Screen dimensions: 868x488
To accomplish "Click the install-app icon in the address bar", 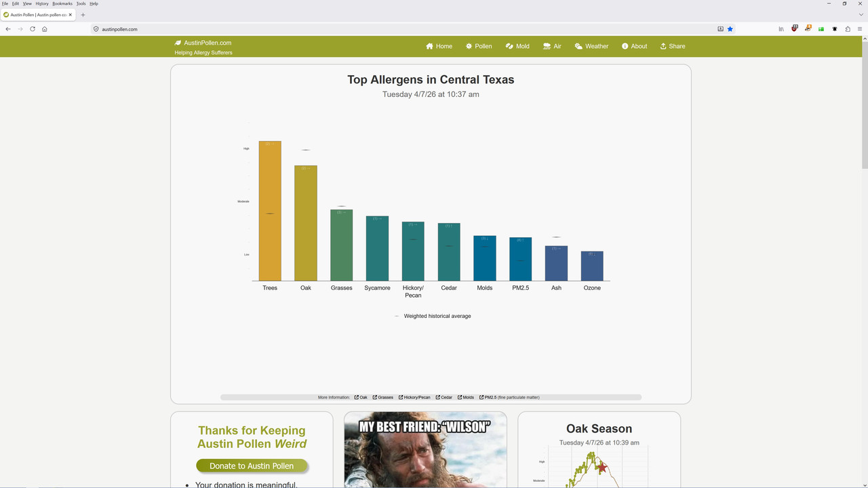I will pos(721,29).
